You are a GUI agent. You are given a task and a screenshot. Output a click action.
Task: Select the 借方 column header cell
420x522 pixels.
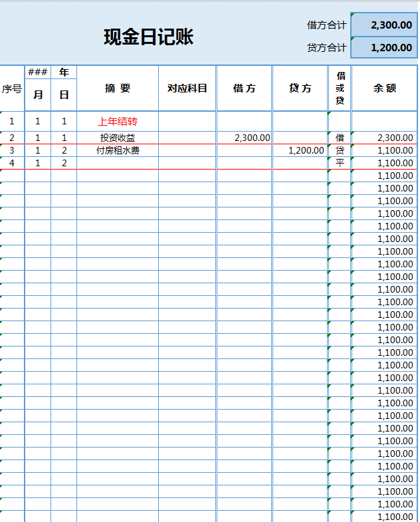[x=244, y=88]
